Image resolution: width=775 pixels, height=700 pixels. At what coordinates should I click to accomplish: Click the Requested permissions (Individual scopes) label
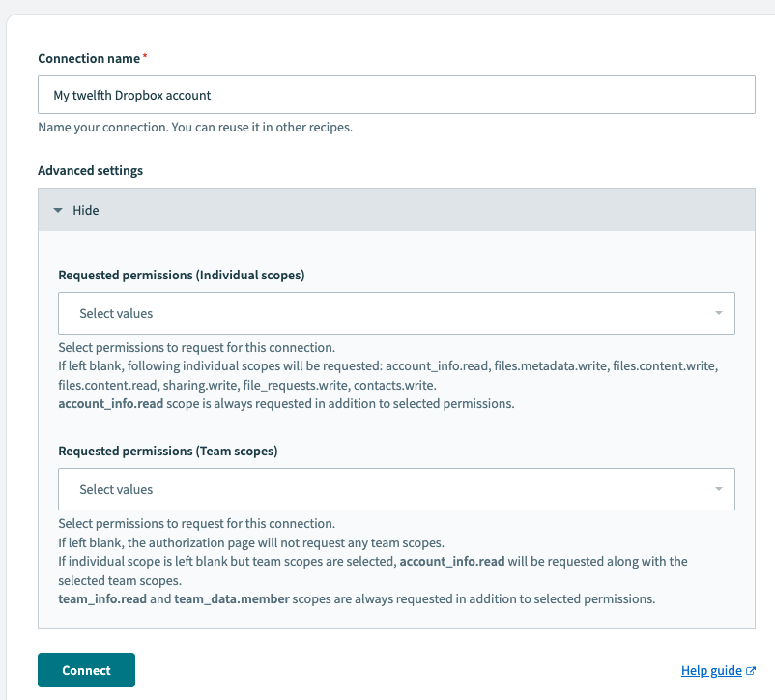[181, 275]
